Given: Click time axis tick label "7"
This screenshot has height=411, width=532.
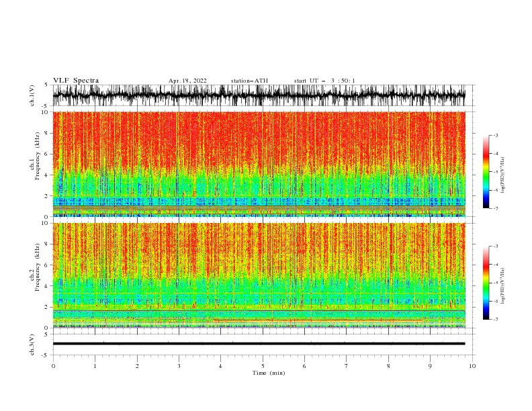Looking at the screenshot, I should click(x=347, y=366).
